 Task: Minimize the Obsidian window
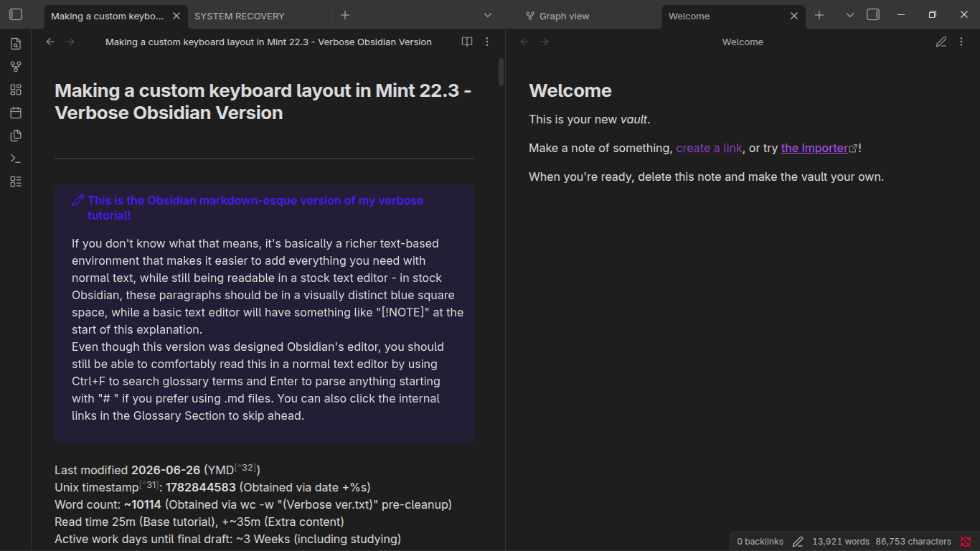coord(900,15)
